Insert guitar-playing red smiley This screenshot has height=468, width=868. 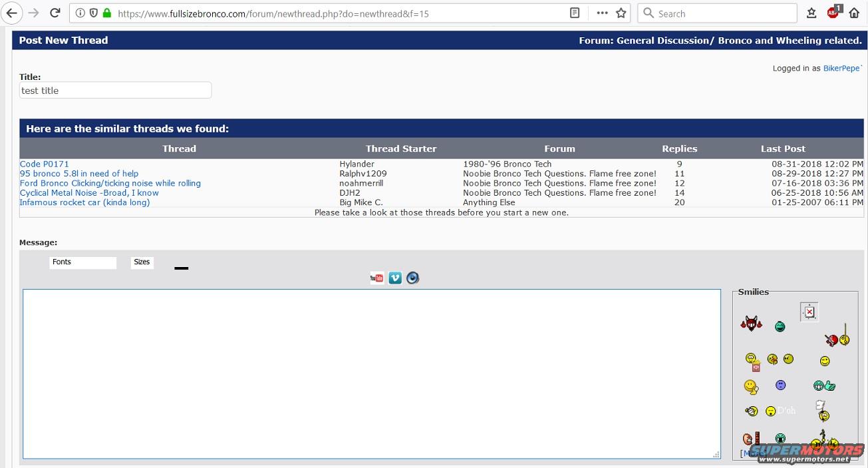(x=837, y=338)
